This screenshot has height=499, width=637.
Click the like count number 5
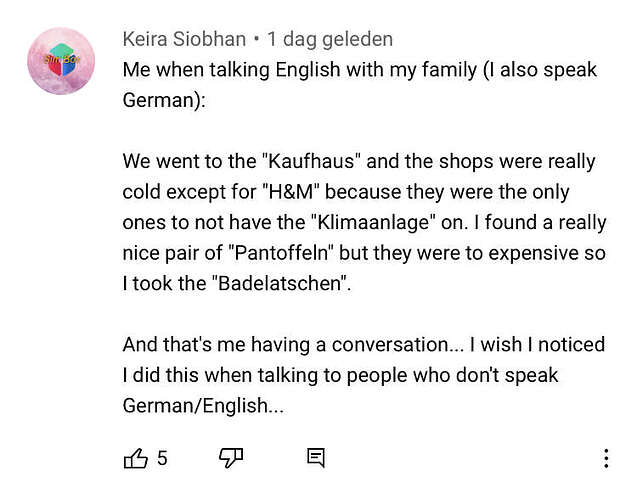click(x=162, y=459)
